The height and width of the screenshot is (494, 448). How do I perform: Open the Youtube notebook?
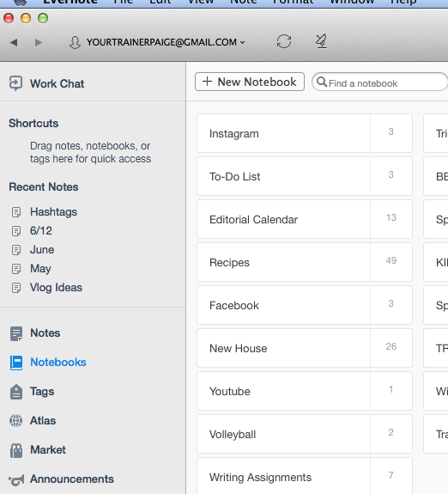[305, 391]
